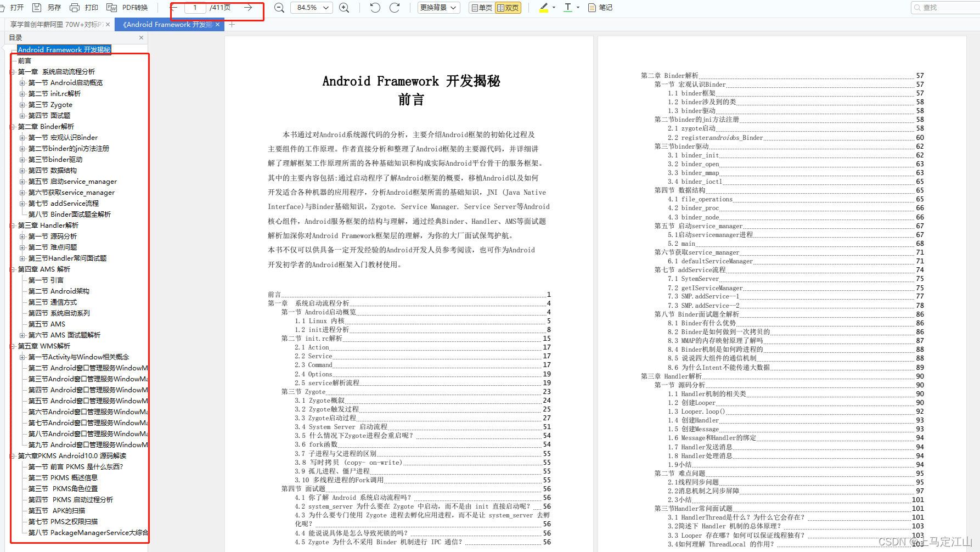Open 第七节 addService流程 outline entry
Screen dimensions: 980x552
point(64,204)
